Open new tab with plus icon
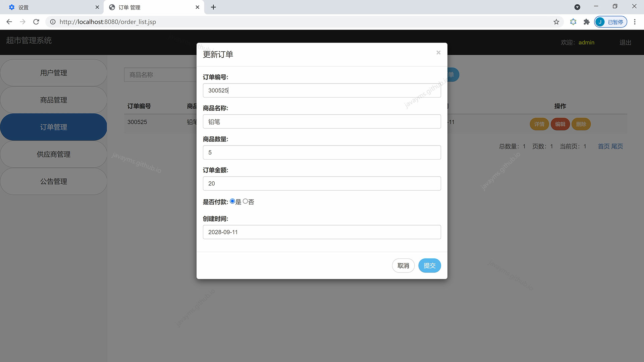The height and width of the screenshot is (362, 644). point(213,7)
